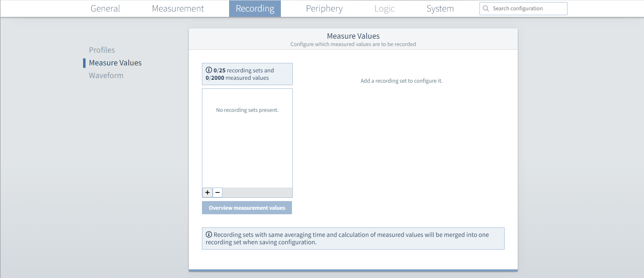Click the magnifier icon in search box
Viewport: 644px width, 278px height.
486,9
